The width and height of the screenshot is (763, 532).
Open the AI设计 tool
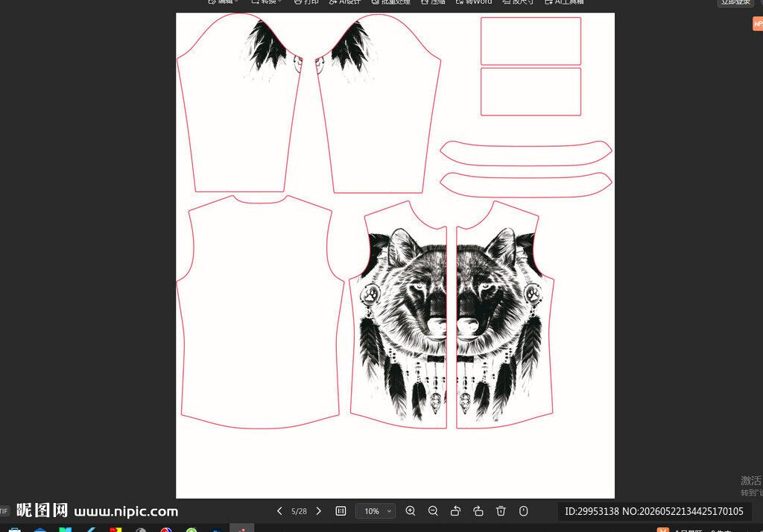pos(345,2)
